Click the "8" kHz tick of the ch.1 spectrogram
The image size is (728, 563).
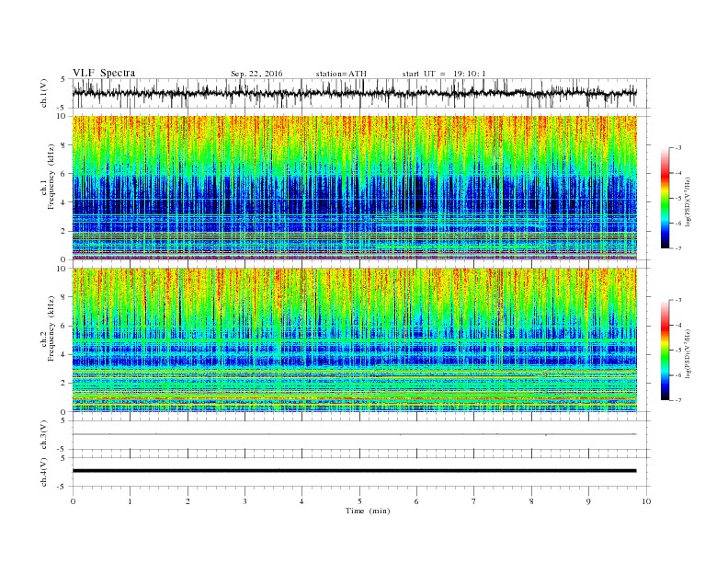tap(64, 145)
